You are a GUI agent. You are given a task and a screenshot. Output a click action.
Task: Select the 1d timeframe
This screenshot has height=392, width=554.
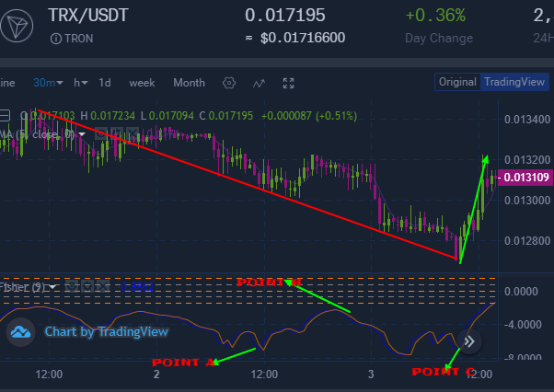point(105,83)
